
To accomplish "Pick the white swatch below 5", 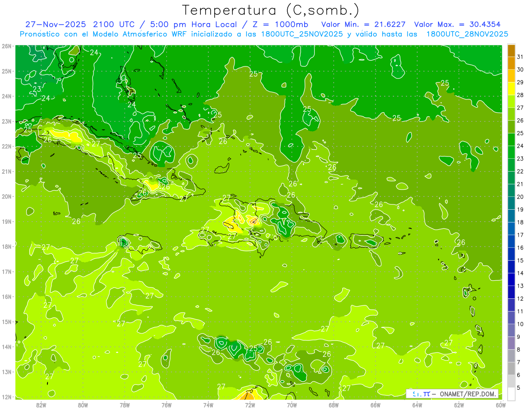I will [x=511, y=394].
